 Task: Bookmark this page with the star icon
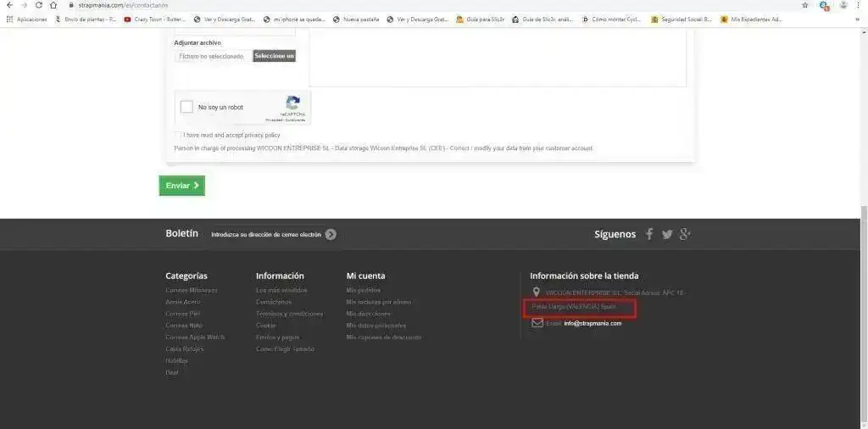click(x=804, y=5)
